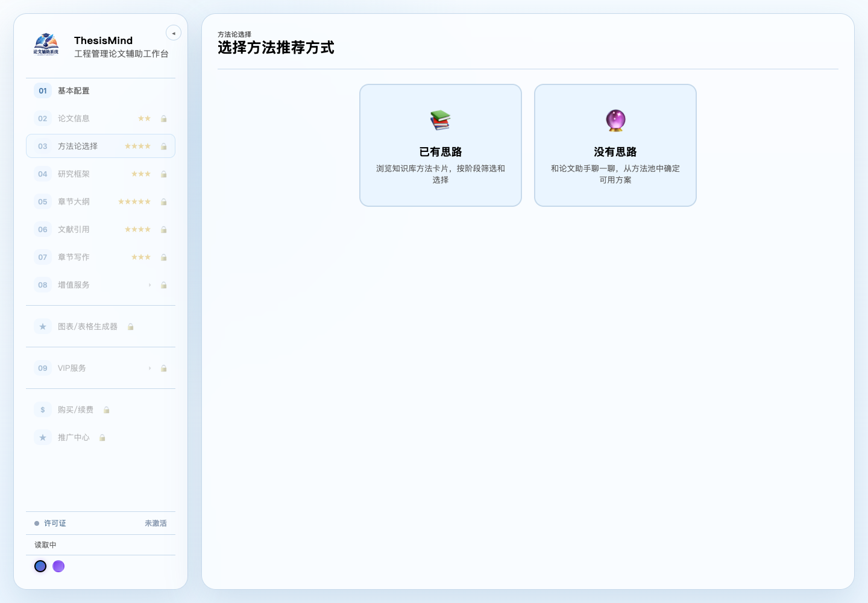Click lock icon on 增值服务 row
This screenshot has width=868, height=603.
tap(163, 285)
